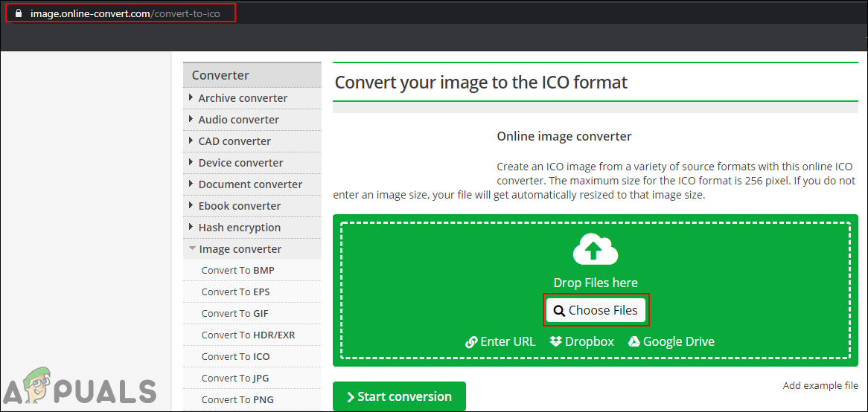Collapse the Image converter section
The width and height of the screenshot is (868, 412).
pyautogui.click(x=240, y=249)
